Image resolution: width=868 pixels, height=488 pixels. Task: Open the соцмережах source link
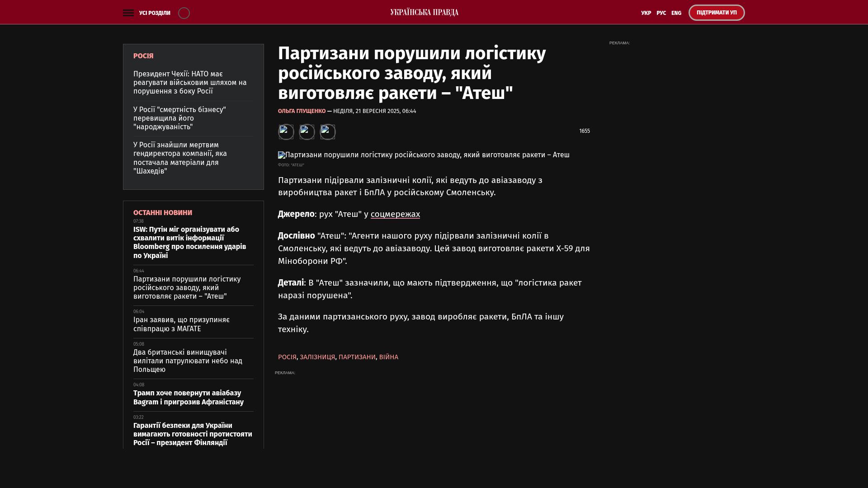395,214
